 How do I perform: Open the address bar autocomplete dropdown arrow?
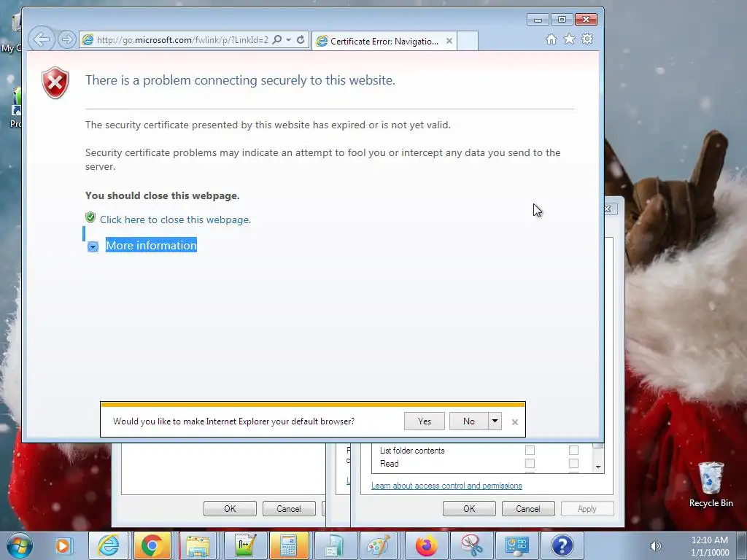coord(289,40)
